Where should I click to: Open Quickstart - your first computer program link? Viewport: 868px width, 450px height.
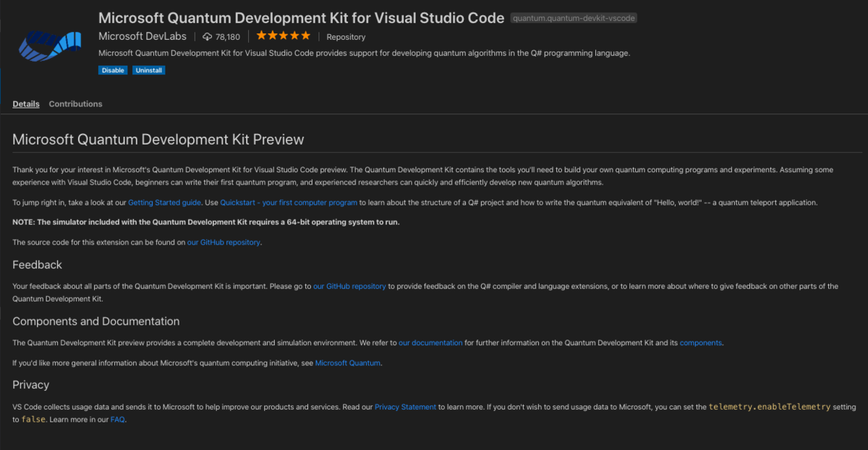click(x=289, y=203)
